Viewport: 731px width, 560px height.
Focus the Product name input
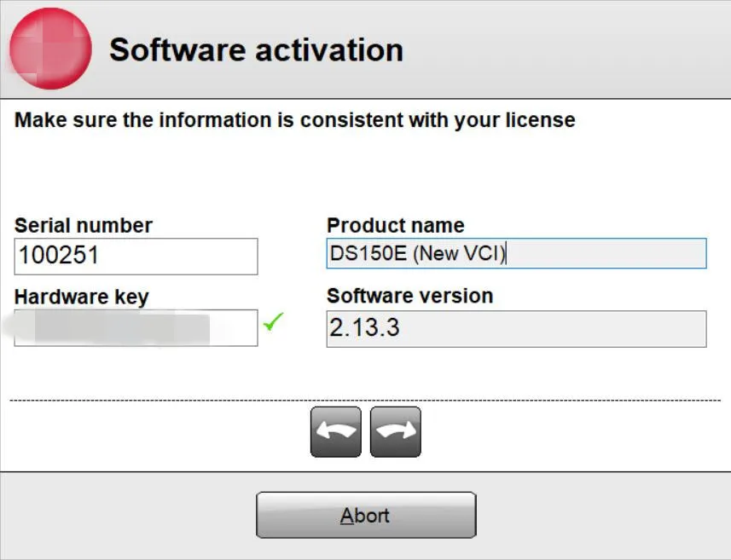(x=515, y=252)
